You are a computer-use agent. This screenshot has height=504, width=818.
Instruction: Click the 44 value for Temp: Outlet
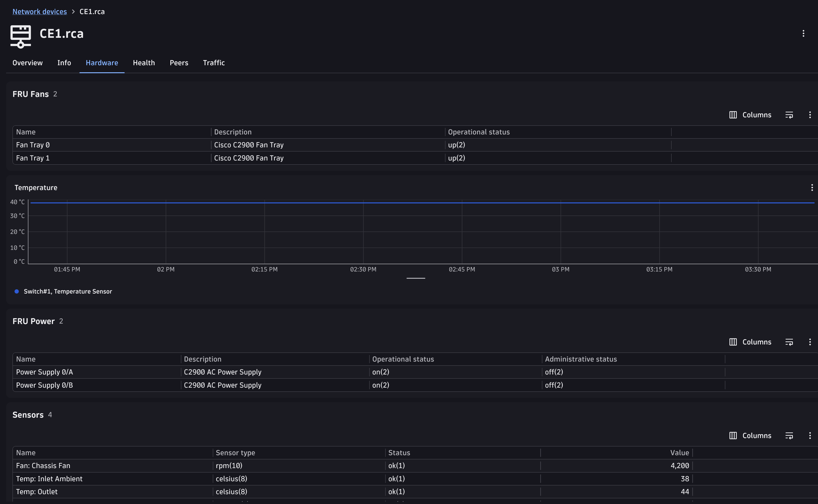click(x=685, y=492)
